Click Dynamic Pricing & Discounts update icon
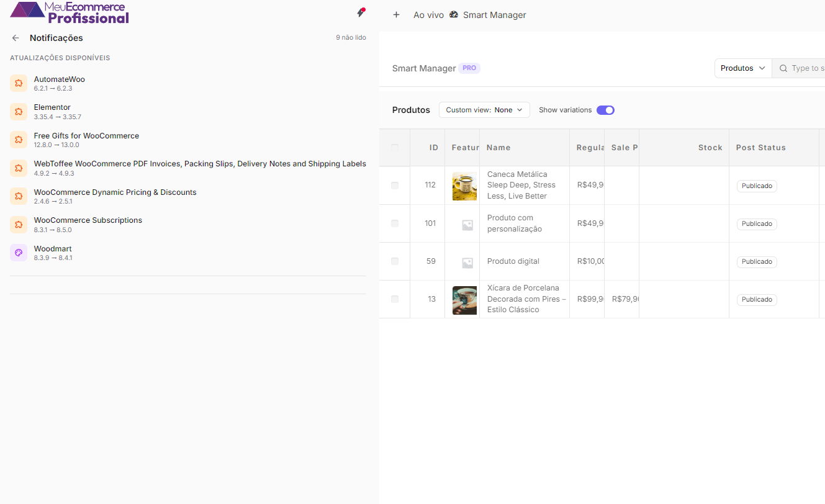This screenshot has width=825, height=504. pyautogui.click(x=19, y=196)
